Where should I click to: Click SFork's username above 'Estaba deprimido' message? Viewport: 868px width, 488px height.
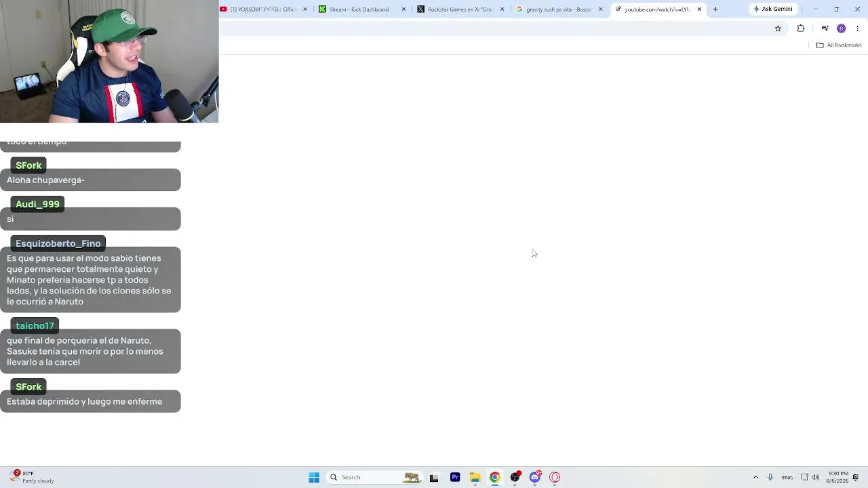28,387
